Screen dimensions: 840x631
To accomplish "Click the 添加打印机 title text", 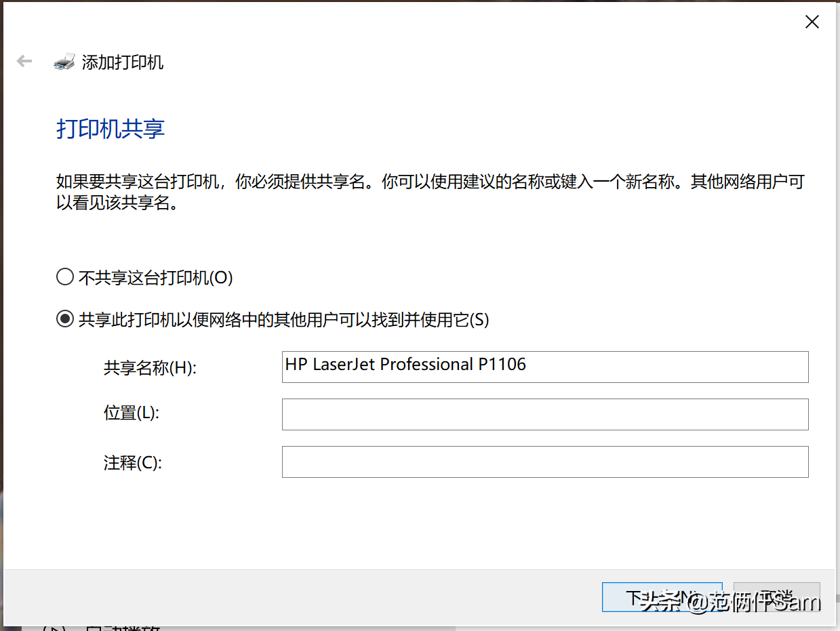I will point(123,62).
